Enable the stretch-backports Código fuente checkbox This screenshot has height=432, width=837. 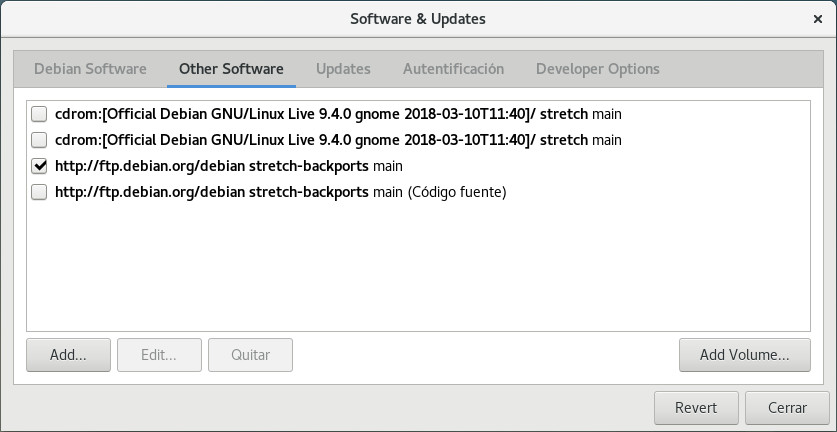click(40, 192)
